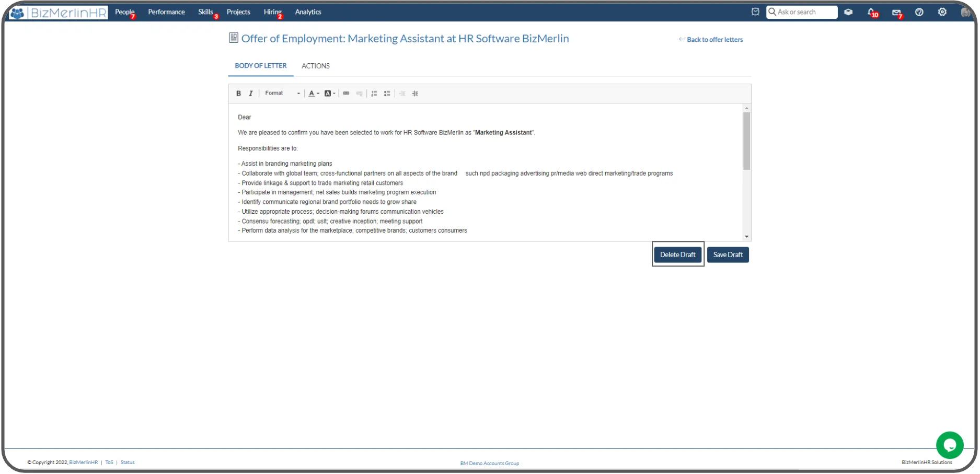
Task: Open the BizMerlinHR footer link
Action: 84,463
